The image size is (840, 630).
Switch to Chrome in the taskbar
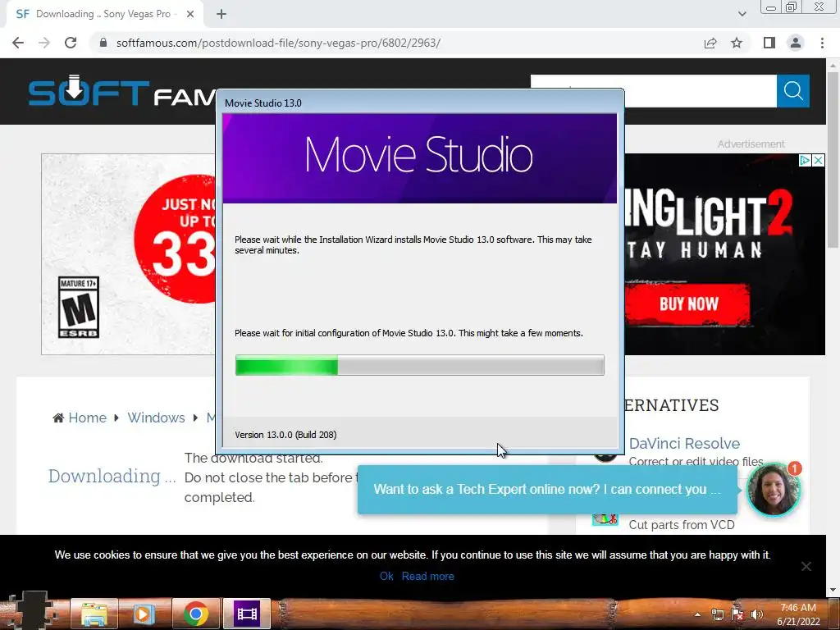point(195,614)
